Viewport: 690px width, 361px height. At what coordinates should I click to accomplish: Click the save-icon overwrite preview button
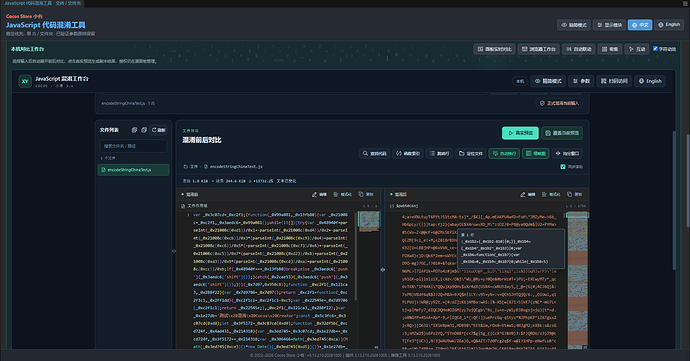562,133
